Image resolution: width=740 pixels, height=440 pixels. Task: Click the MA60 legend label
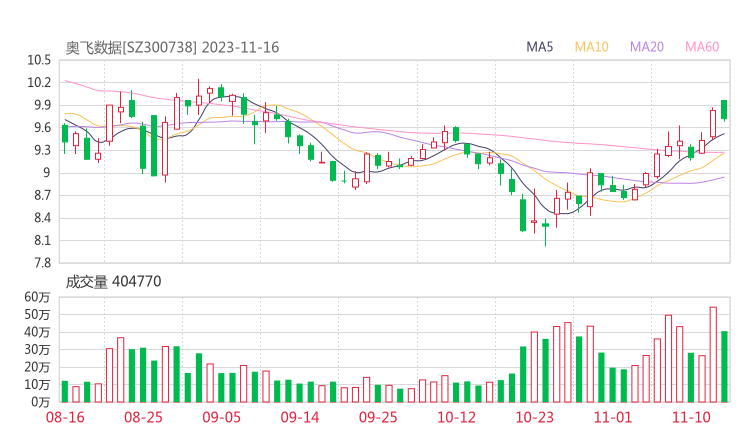(x=702, y=47)
